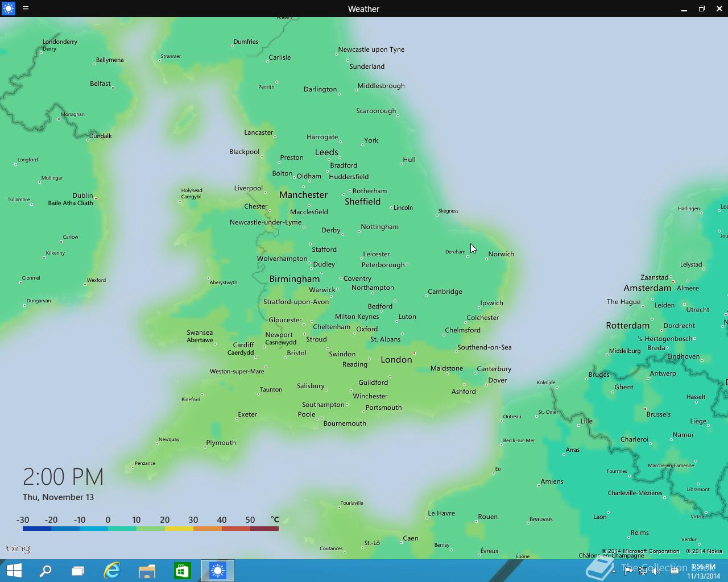Click the Thu, November 13 date text
The height and width of the screenshot is (582, 728).
58,497
